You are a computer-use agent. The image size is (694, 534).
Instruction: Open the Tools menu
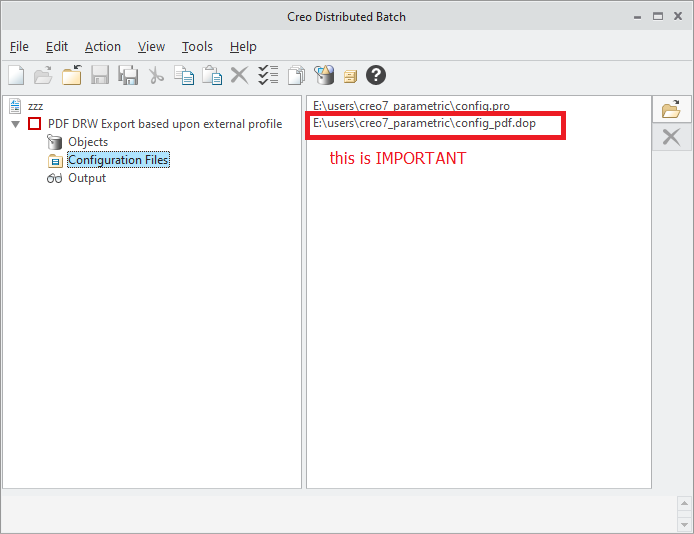(x=197, y=47)
